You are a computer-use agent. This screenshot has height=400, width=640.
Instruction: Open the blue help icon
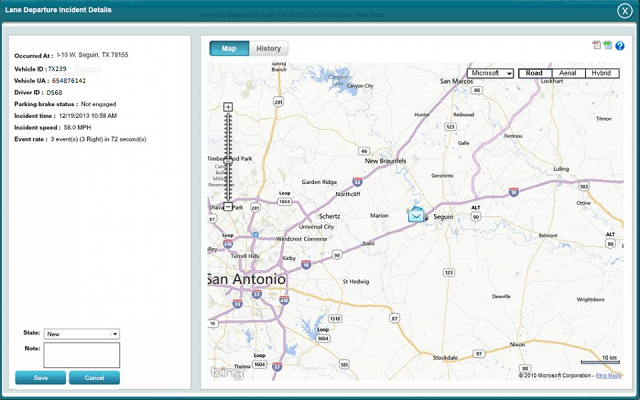pos(619,46)
